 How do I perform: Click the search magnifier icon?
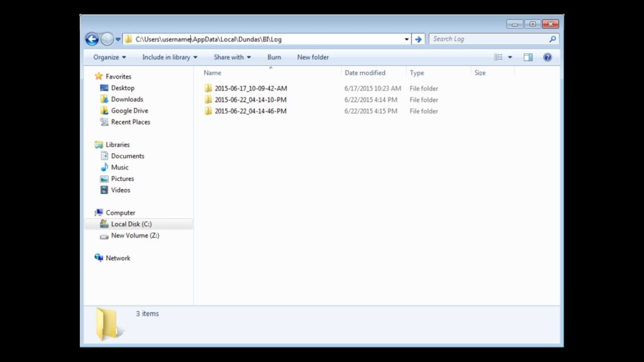click(553, 39)
